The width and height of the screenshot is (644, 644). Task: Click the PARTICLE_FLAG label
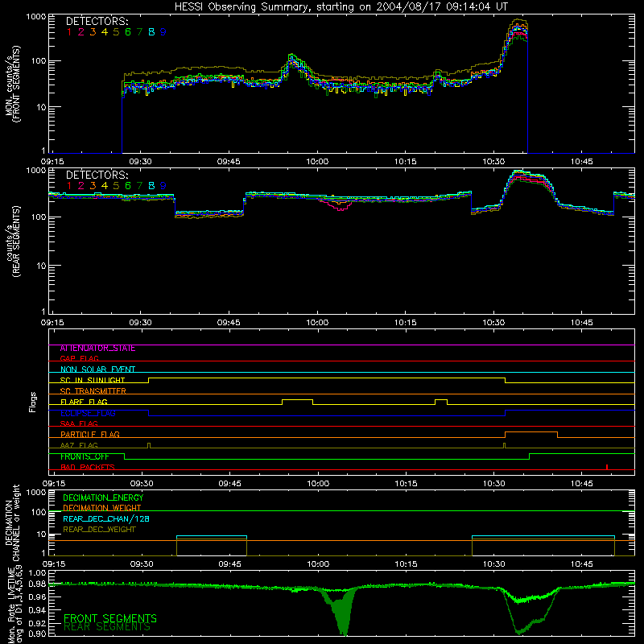click(x=90, y=435)
